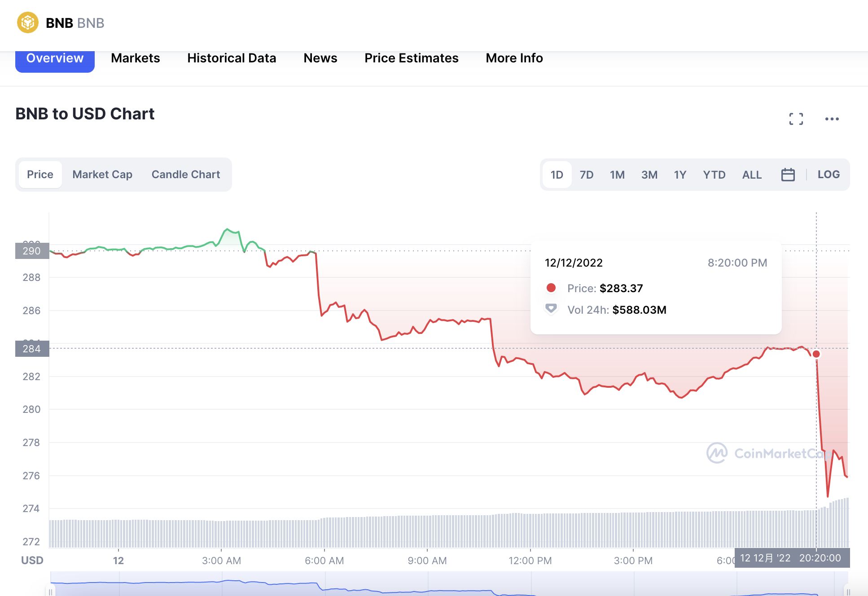This screenshot has height=596, width=868.
Task: Open the News tab
Action: (320, 58)
